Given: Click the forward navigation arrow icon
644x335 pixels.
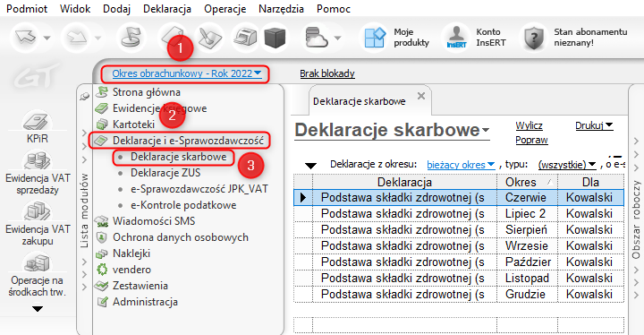Looking at the screenshot, I should coord(77,38).
